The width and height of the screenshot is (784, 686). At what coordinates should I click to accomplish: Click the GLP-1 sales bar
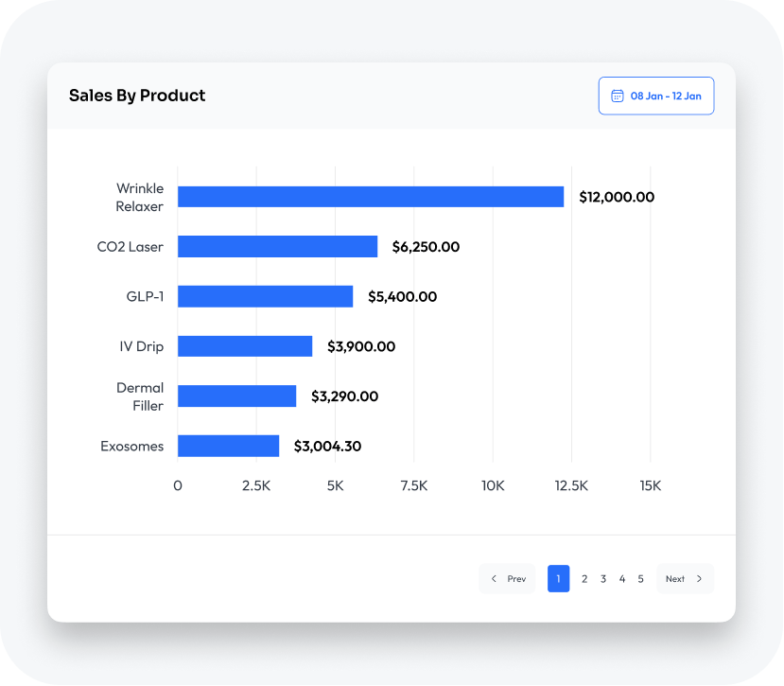pos(265,296)
